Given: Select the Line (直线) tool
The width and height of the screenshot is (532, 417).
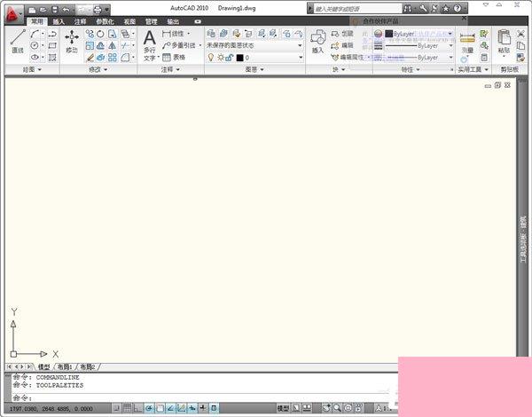Looking at the screenshot, I should point(18,42).
